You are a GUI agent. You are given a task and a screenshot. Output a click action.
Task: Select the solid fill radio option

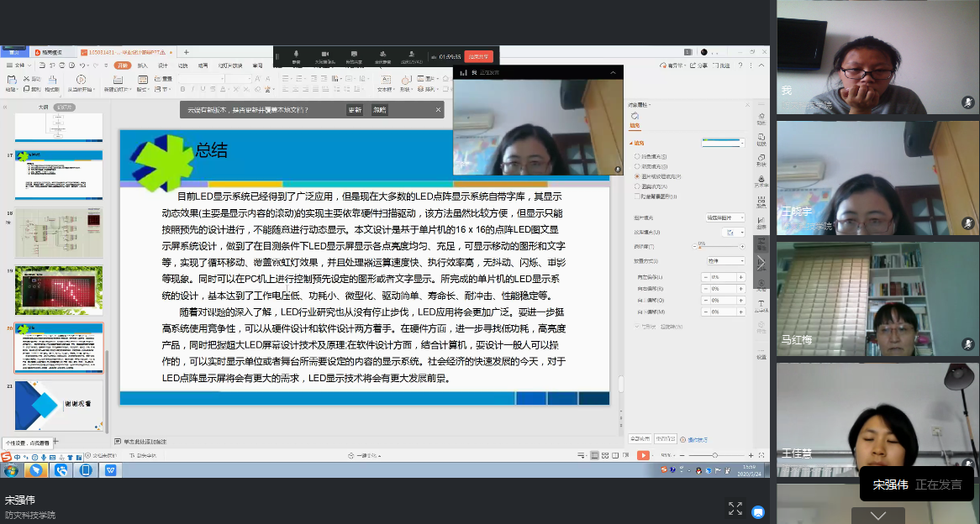click(x=636, y=156)
